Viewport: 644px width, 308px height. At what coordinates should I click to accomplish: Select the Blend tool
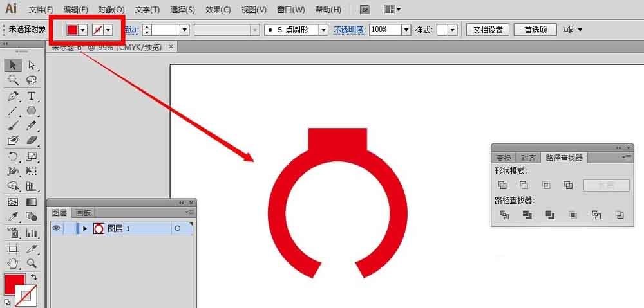[x=31, y=216]
